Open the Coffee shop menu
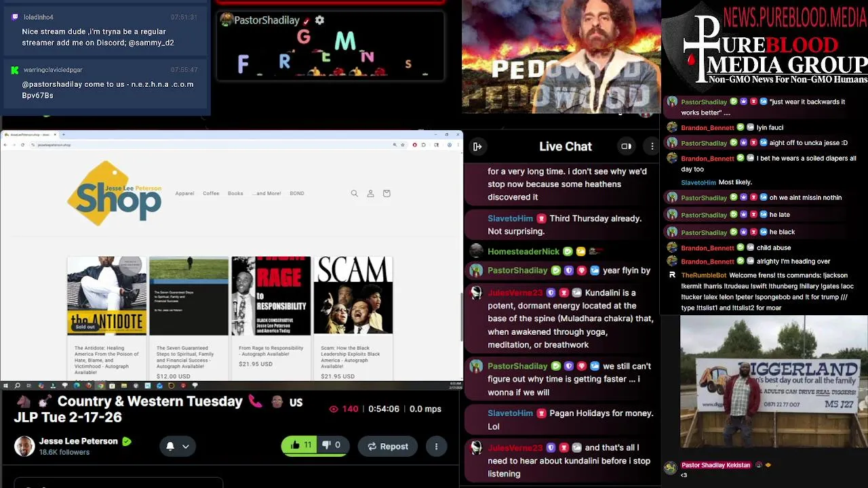The width and height of the screenshot is (868, 488). [211, 194]
